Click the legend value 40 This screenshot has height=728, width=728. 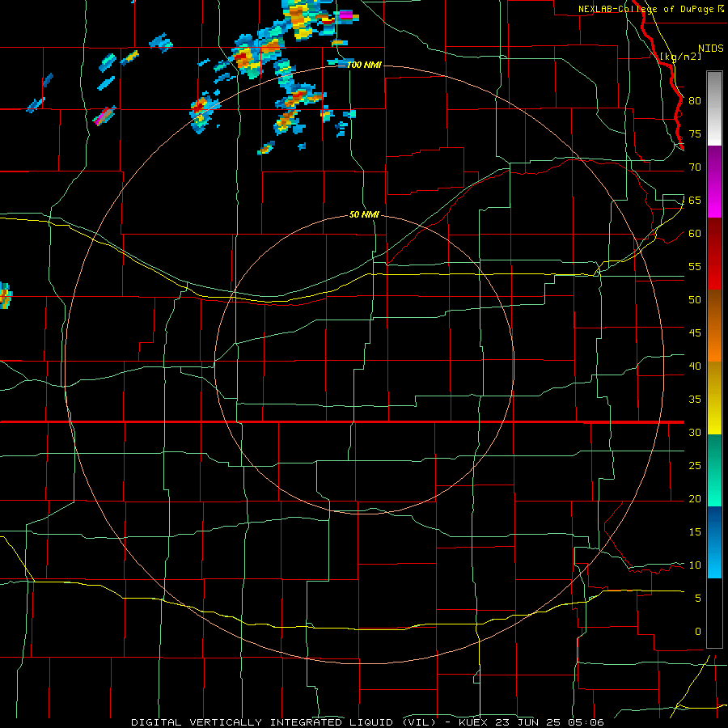pyautogui.click(x=695, y=366)
